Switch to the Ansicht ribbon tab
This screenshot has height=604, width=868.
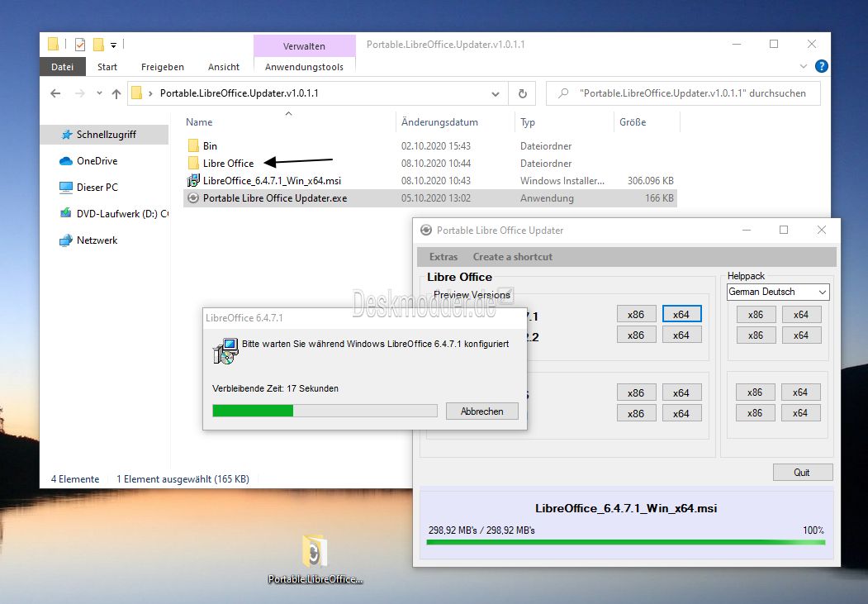[x=224, y=67]
